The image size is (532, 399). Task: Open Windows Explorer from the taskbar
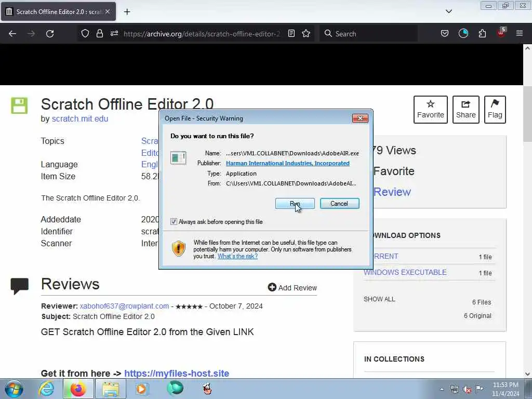tap(111, 389)
